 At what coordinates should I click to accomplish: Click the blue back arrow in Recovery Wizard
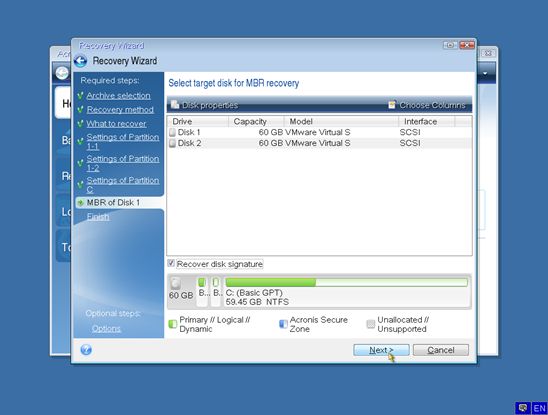(80, 61)
